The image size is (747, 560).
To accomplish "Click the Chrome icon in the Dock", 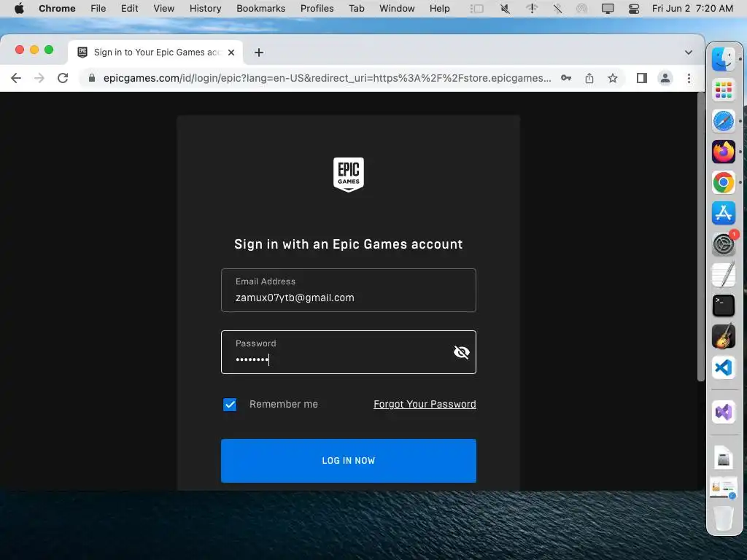I will [x=723, y=182].
